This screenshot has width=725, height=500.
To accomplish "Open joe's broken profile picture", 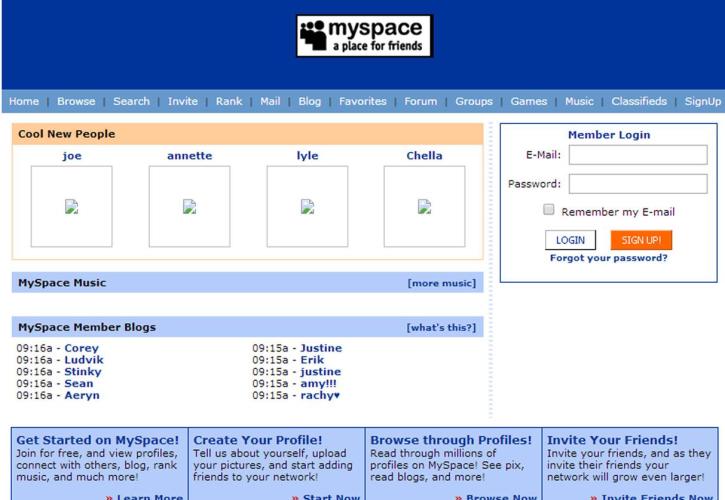I will [72, 206].
